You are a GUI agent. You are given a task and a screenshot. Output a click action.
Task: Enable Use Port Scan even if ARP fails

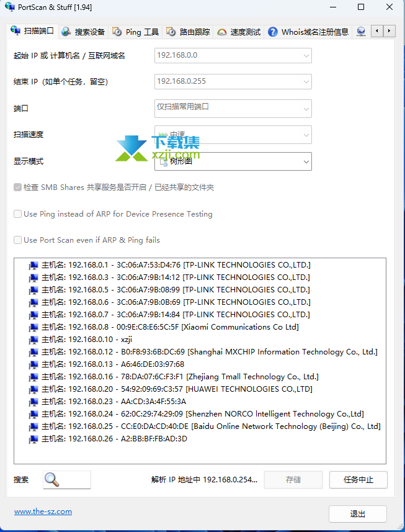click(17, 240)
